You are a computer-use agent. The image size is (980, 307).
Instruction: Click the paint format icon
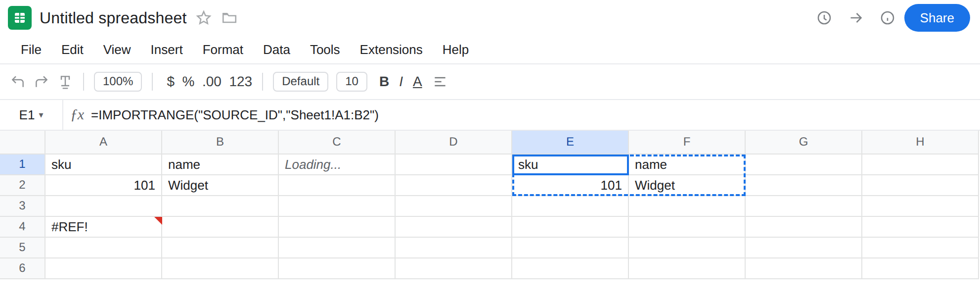[65, 82]
